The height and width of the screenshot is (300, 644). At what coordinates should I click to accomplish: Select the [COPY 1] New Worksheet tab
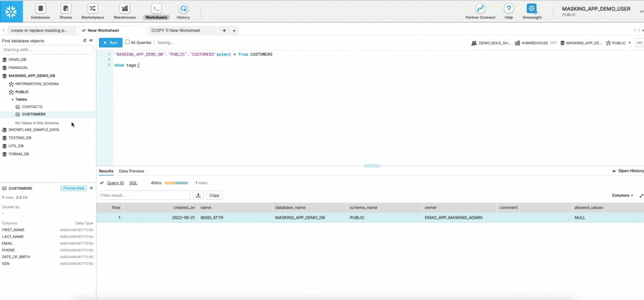tap(175, 30)
